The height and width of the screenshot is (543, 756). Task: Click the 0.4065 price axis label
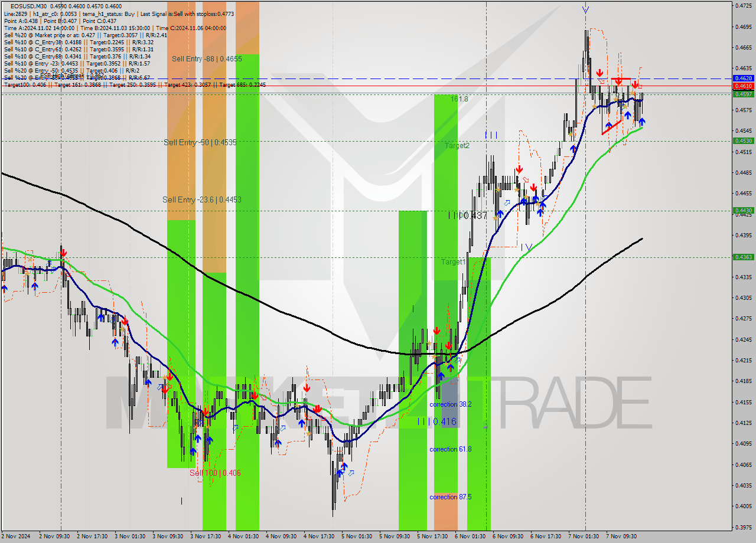coord(742,465)
